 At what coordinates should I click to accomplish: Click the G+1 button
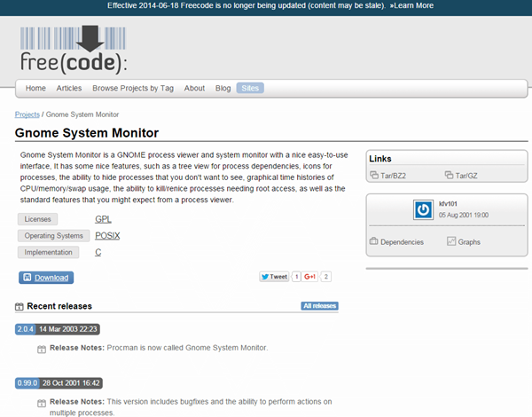(309, 277)
